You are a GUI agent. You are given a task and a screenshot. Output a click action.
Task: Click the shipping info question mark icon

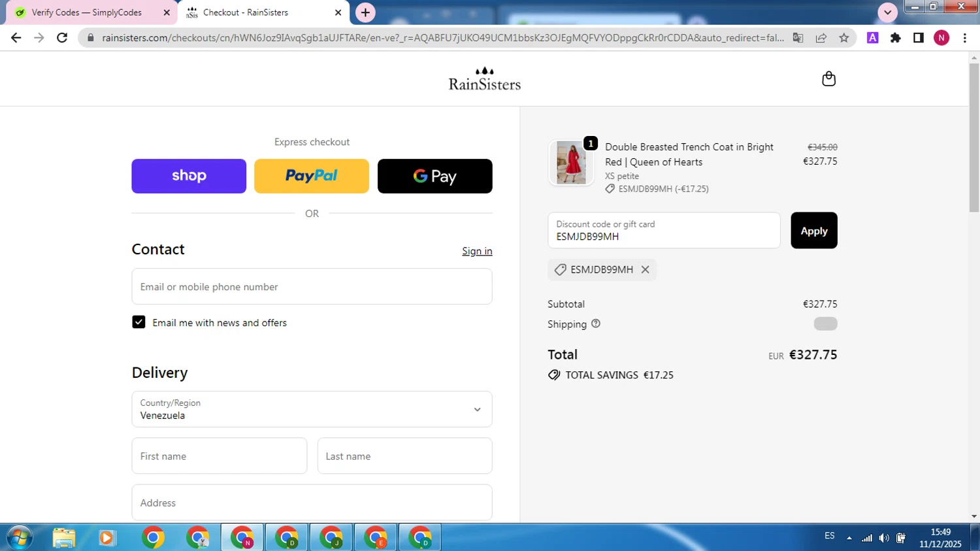pyautogui.click(x=595, y=324)
